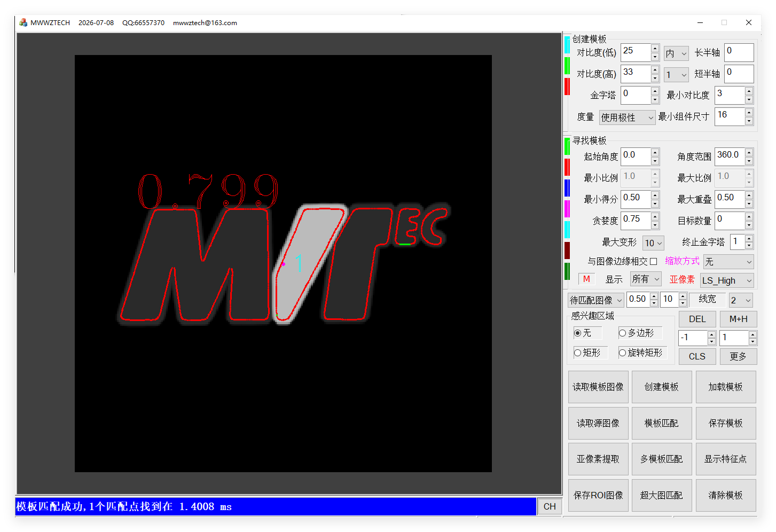This screenshot has height=532, width=776.
Task: Open the 显示 dropdown showing 所有
Action: pos(646,279)
